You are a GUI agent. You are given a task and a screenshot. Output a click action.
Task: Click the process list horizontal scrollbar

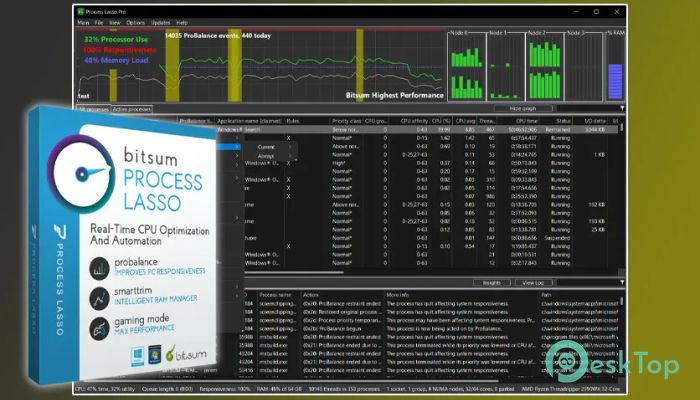click(x=294, y=272)
